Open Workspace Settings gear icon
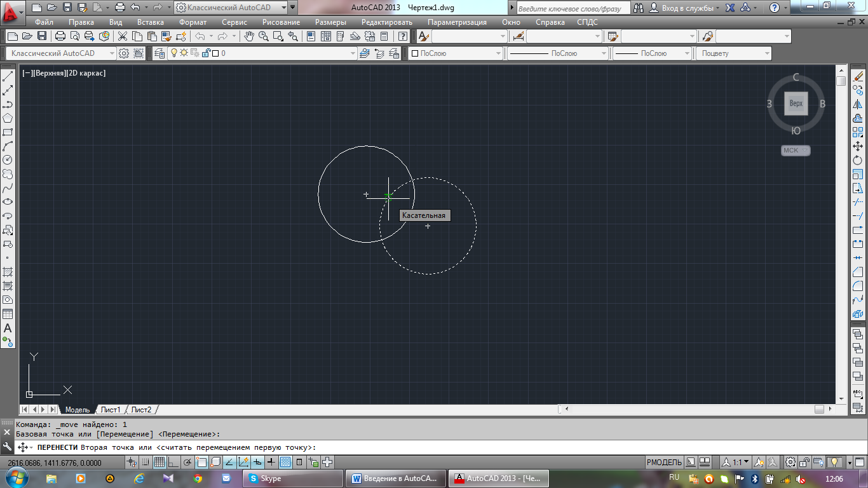Viewport: 868px width, 488px height. pos(125,53)
